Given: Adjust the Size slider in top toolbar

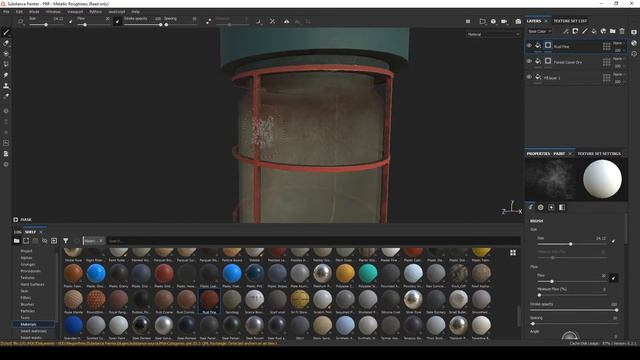Looking at the screenshot, I should [46, 25].
